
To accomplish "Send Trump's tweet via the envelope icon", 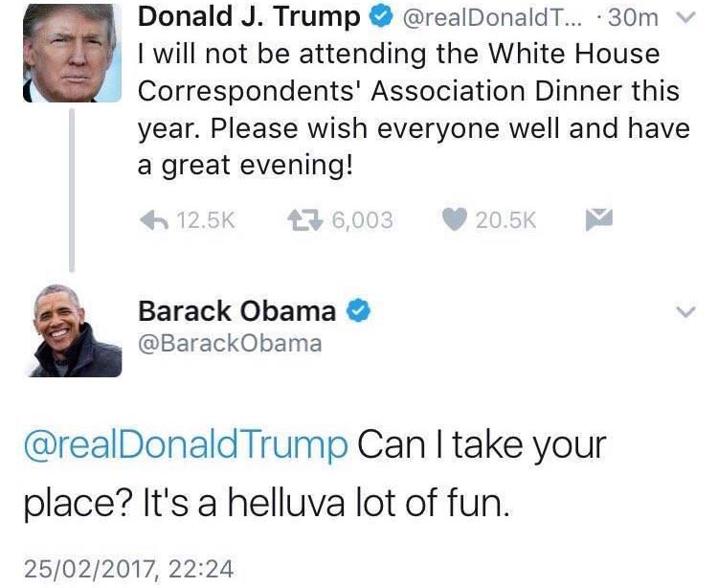I will coord(597,220).
